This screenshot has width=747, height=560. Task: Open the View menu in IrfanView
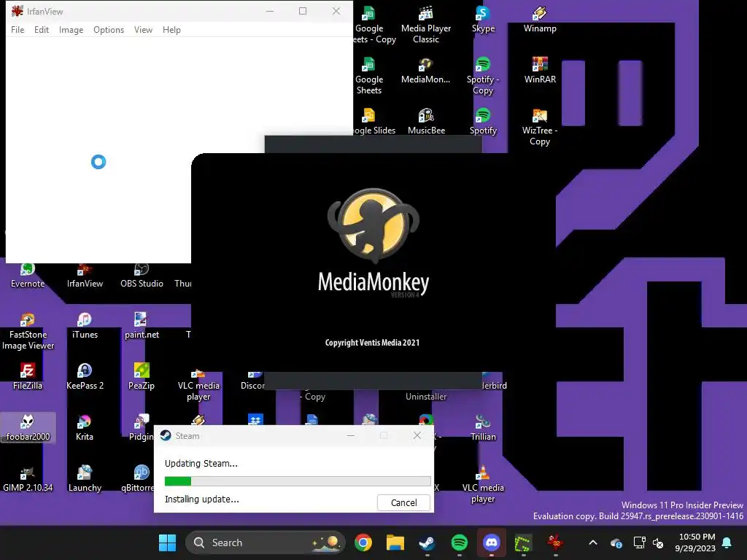coord(143,29)
